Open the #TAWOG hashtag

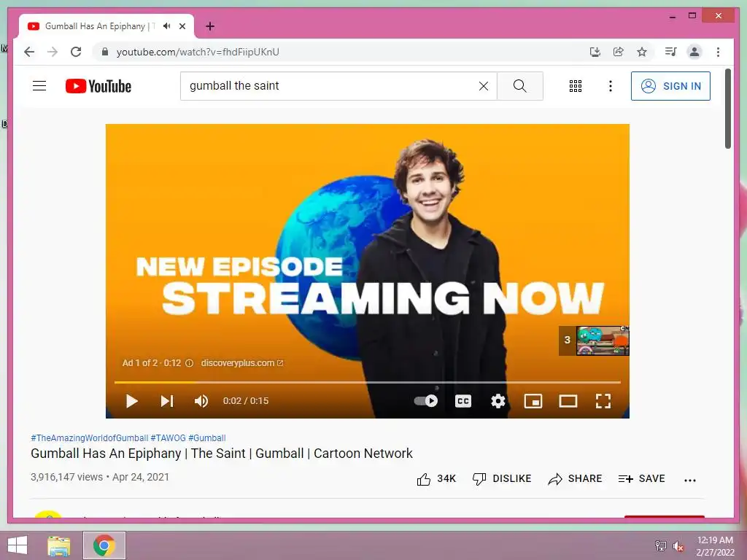click(169, 438)
